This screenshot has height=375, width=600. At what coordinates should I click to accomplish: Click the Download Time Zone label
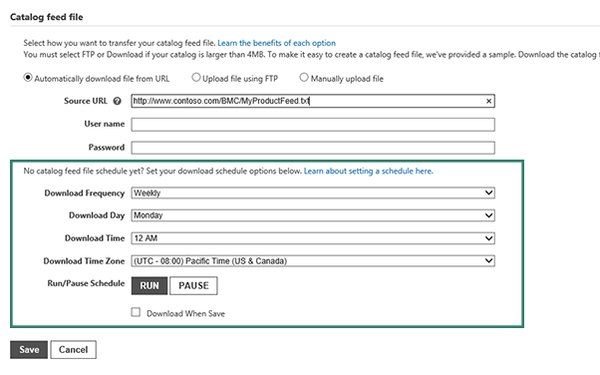[84, 261]
